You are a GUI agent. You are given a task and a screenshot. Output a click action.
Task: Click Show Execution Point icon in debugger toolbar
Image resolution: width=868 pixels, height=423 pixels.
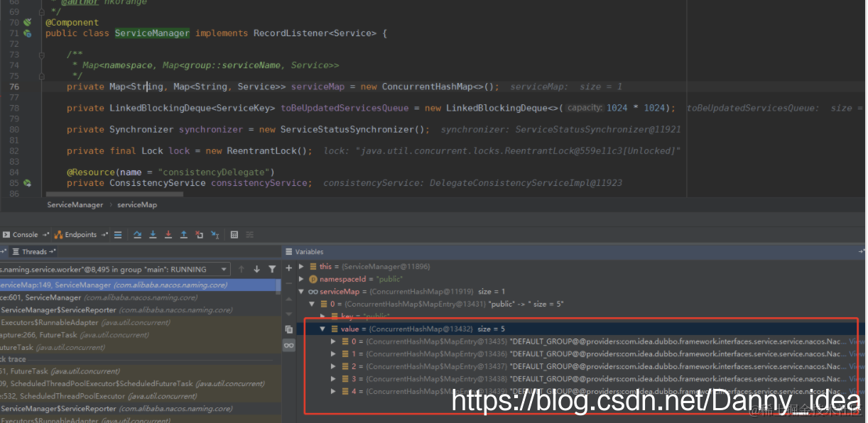pyautogui.click(x=118, y=235)
